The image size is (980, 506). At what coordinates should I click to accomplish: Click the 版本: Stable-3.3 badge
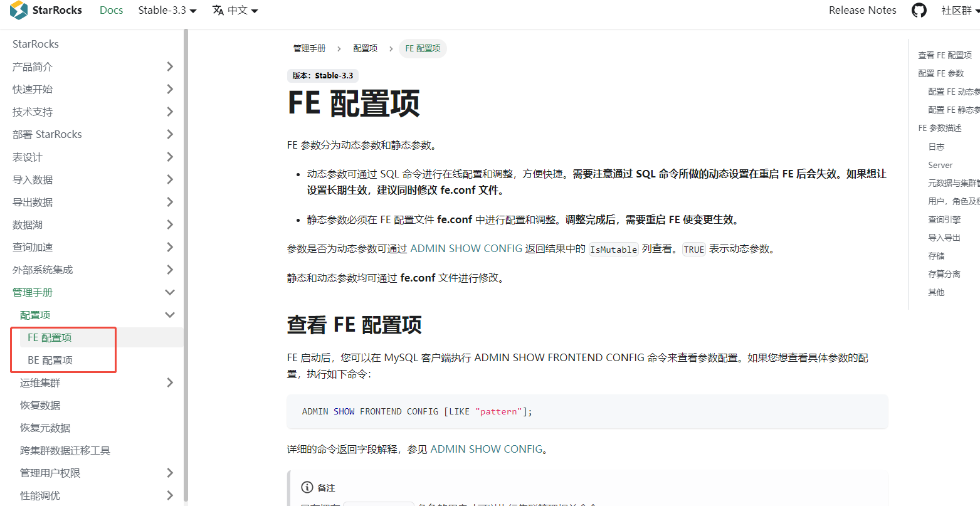click(x=323, y=75)
